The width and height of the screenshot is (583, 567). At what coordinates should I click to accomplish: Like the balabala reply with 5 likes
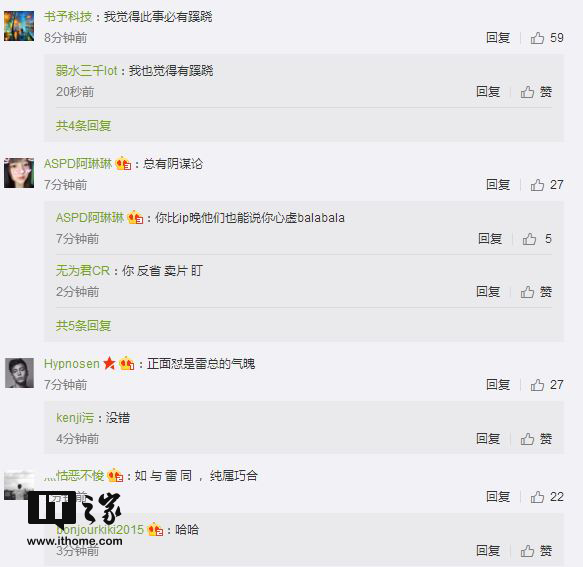(x=537, y=238)
